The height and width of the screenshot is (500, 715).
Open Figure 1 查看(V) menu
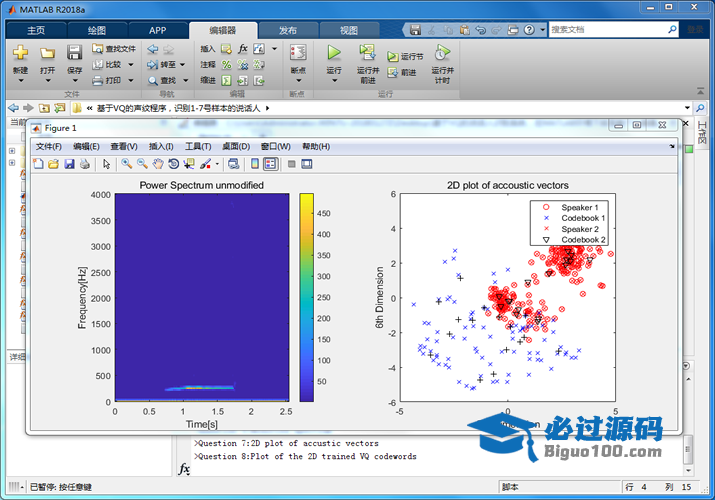(124, 146)
